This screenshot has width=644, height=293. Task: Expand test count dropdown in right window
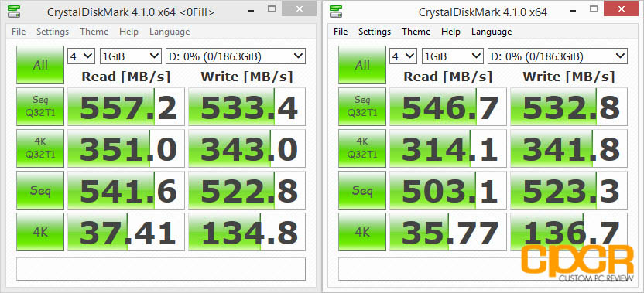pos(403,56)
